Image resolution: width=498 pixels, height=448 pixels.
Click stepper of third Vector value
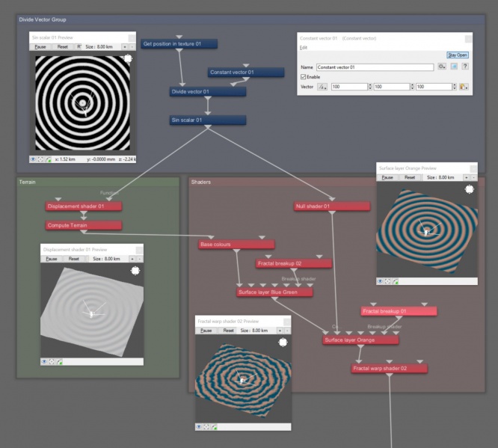454,87
